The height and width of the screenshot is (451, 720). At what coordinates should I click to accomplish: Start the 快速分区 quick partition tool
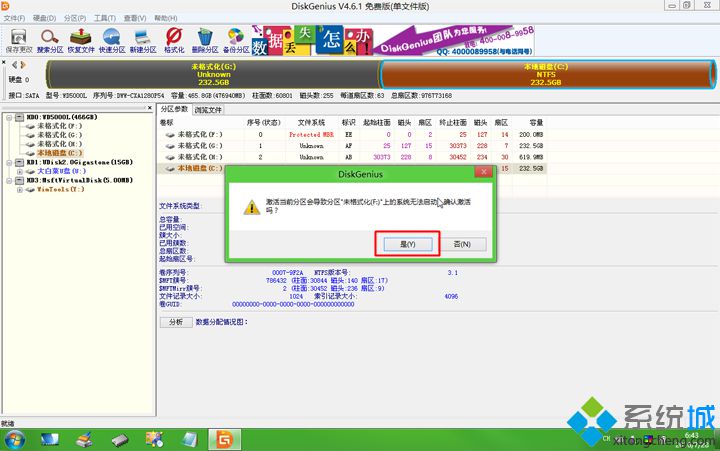pos(112,40)
